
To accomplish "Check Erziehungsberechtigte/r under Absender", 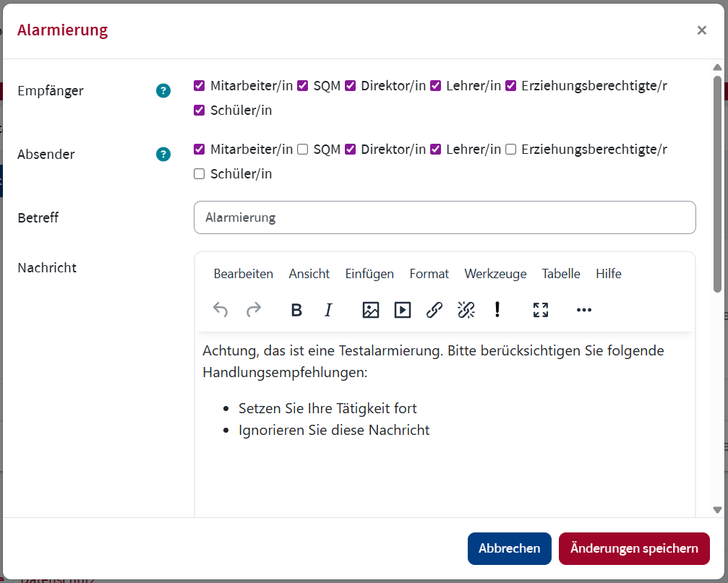I will tap(511, 150).
